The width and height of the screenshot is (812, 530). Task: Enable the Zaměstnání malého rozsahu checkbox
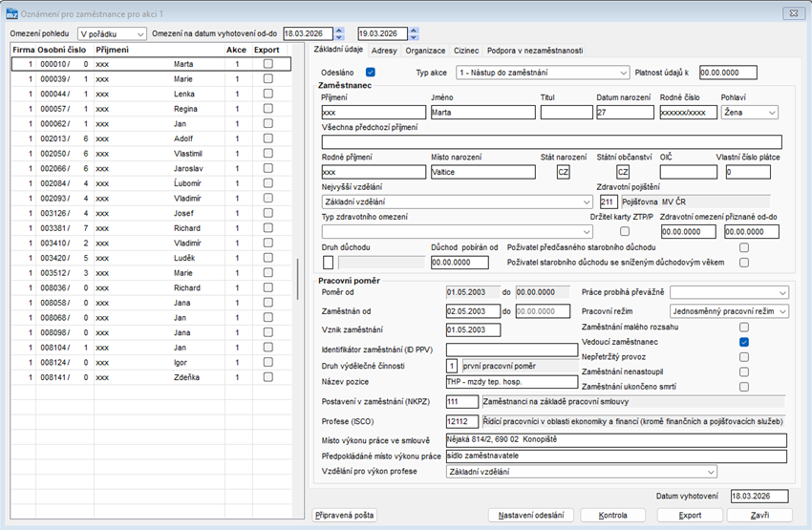[744, 328]
